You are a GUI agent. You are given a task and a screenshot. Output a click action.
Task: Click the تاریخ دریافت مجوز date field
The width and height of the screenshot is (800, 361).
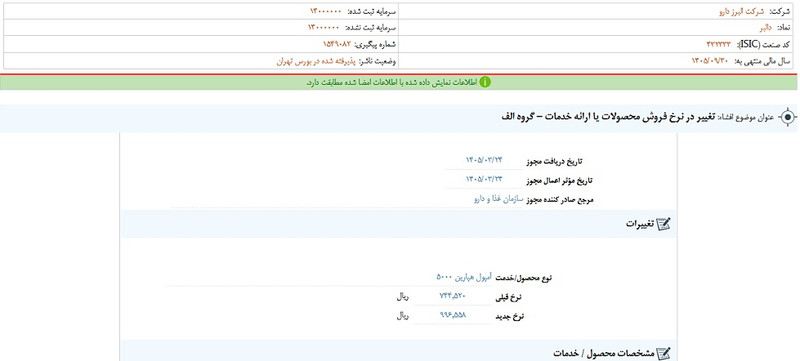[x=484, y=161]
